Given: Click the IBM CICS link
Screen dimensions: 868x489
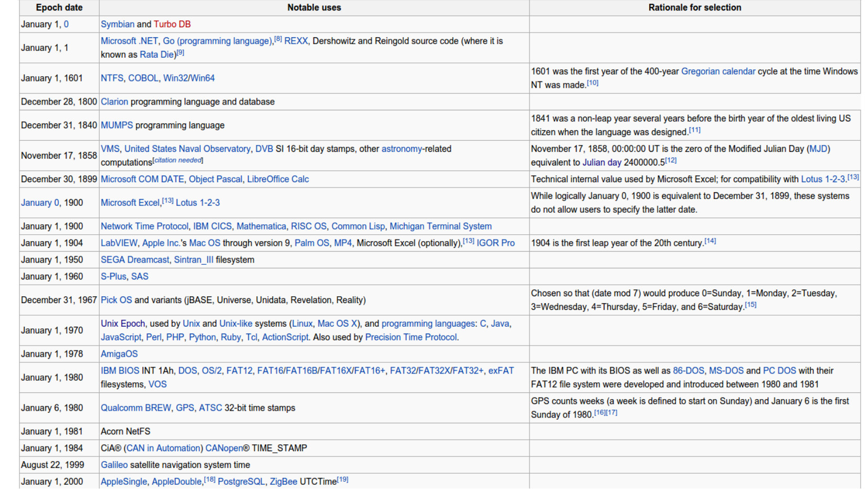Looking at the screenshot, I should pos(213,226).
